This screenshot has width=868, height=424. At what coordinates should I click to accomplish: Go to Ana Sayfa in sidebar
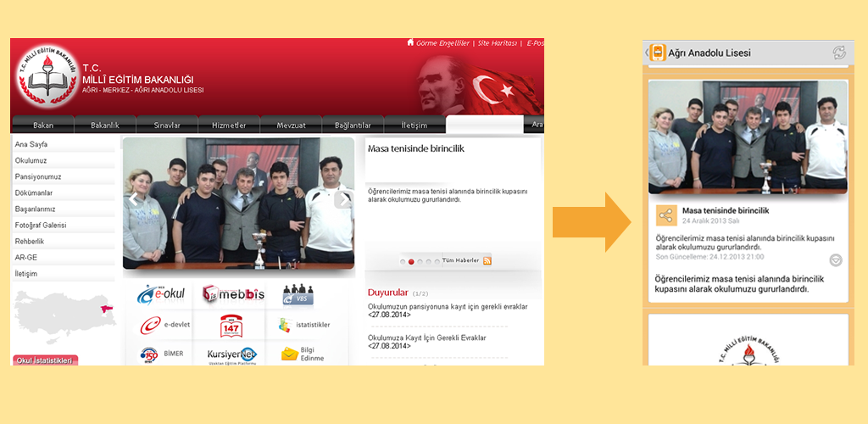coord(63,144)
